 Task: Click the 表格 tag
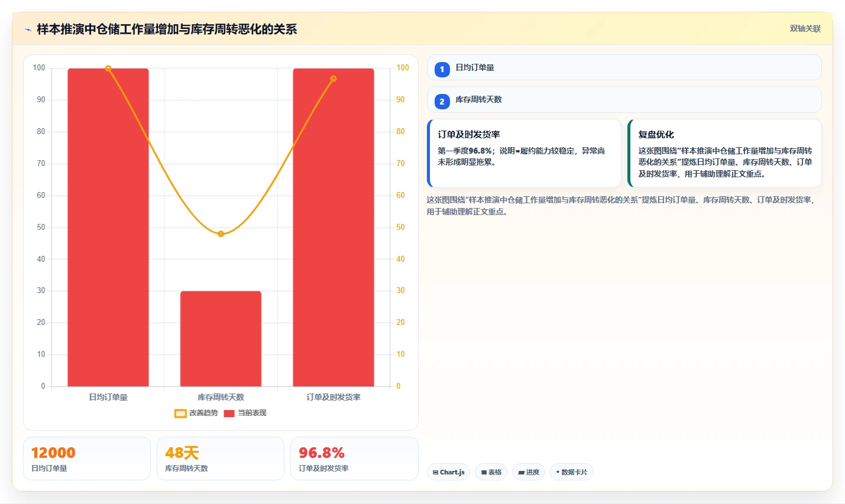pyautogui.click(x=491, y=472)
